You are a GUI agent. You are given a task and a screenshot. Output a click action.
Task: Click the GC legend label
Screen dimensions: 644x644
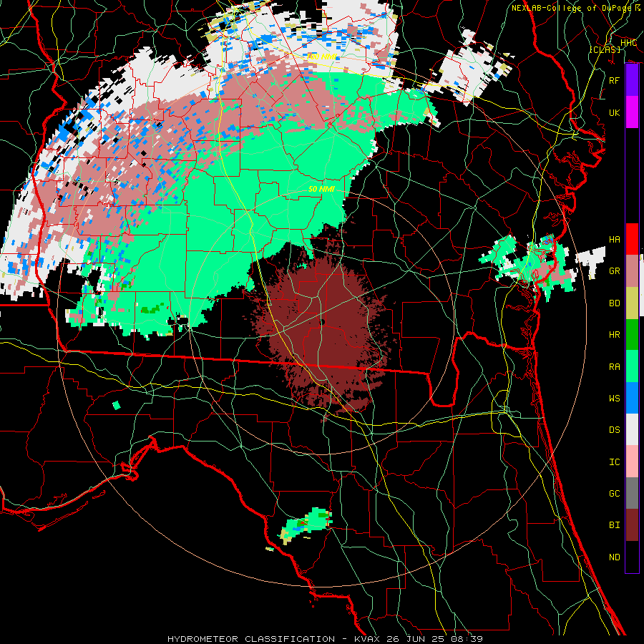click(x=614, y=494)
